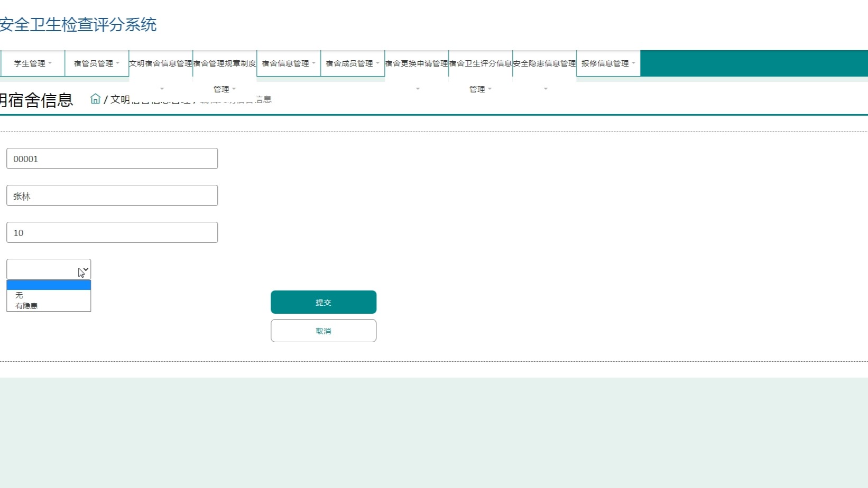Open 宿舍管理规章制度管理 menu
Screen dimensions: 868x488
click(x=225, y=63)
